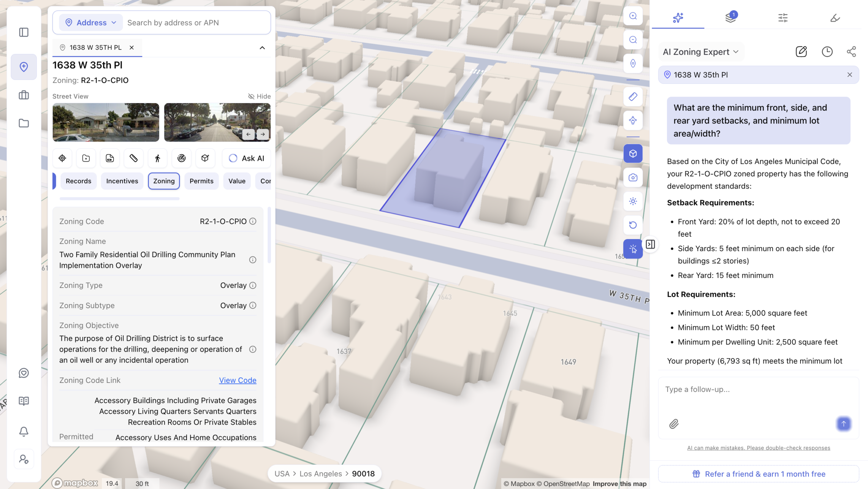Show previous street view image
Screen dimensions: 868x489
click(x=249, y=134)
